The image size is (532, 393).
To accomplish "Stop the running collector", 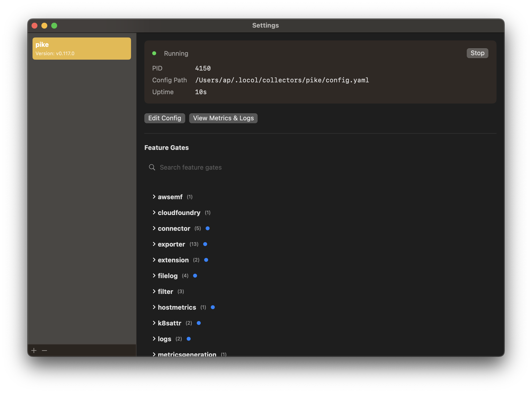I will click(477, 53).
